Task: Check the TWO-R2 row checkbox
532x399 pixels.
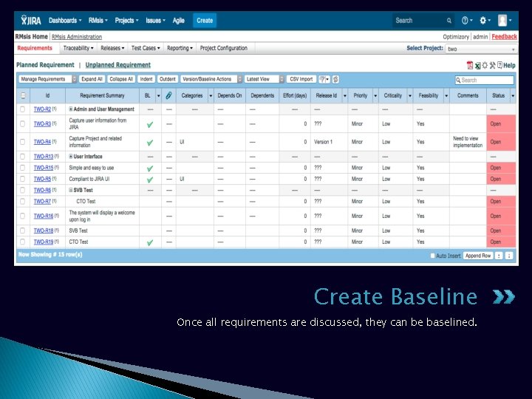Action: (22, 109)
